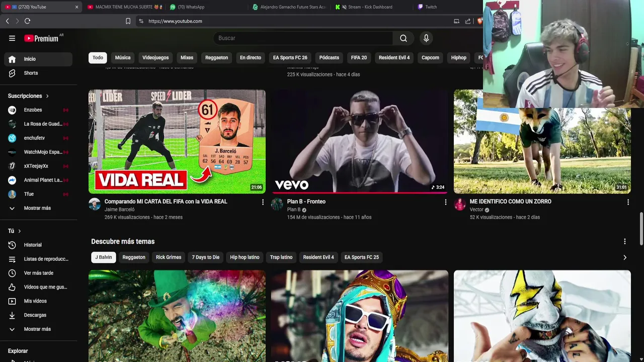Screen dimensions: 644x362
Task: Open Plan B channel avatar
Action: coord(277,204)
